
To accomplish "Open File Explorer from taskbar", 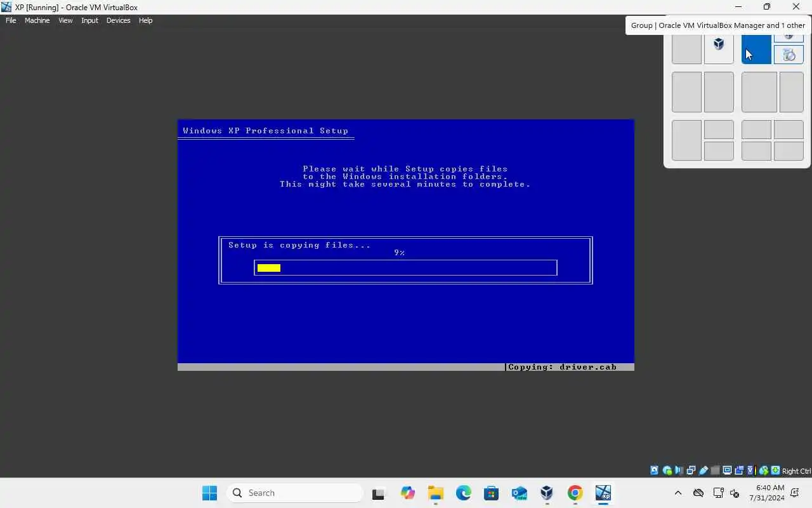I will coord(435,493).
